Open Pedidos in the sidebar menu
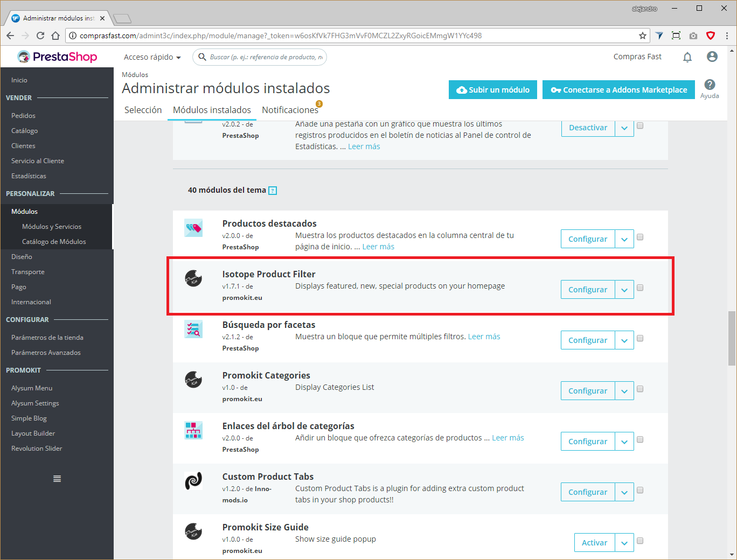The image size is (737, 560). [23, 116]
